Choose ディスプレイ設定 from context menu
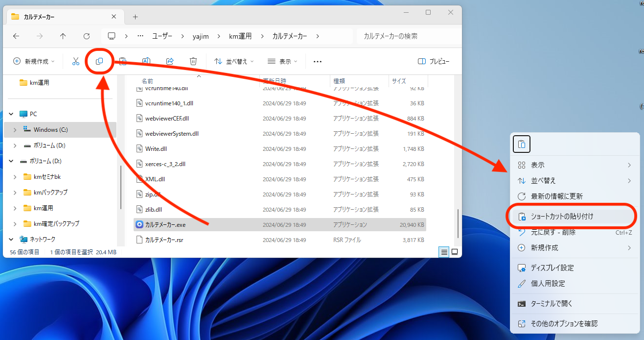This screenshot has height=340, width=644. click(x=552, y=268)
